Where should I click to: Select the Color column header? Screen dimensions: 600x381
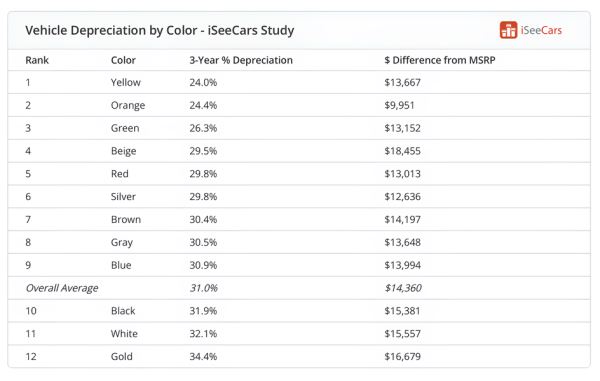(123, 60)
